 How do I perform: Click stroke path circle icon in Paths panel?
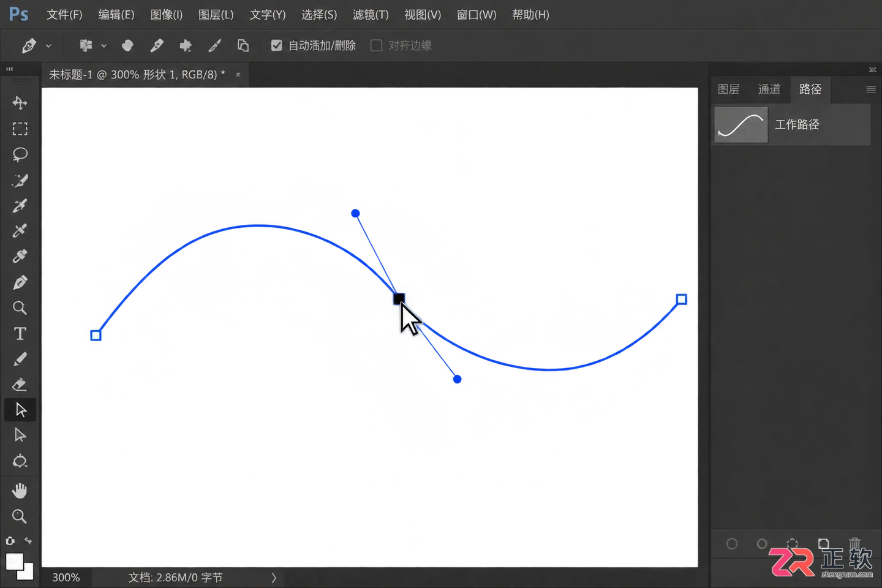[x=762, y=544]
